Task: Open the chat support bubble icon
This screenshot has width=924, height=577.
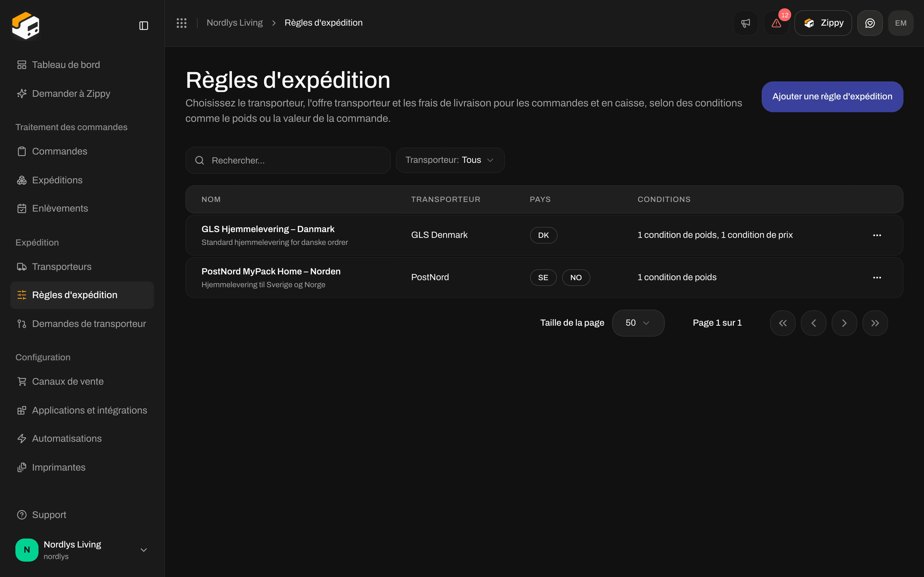Action: click(870, 23)
